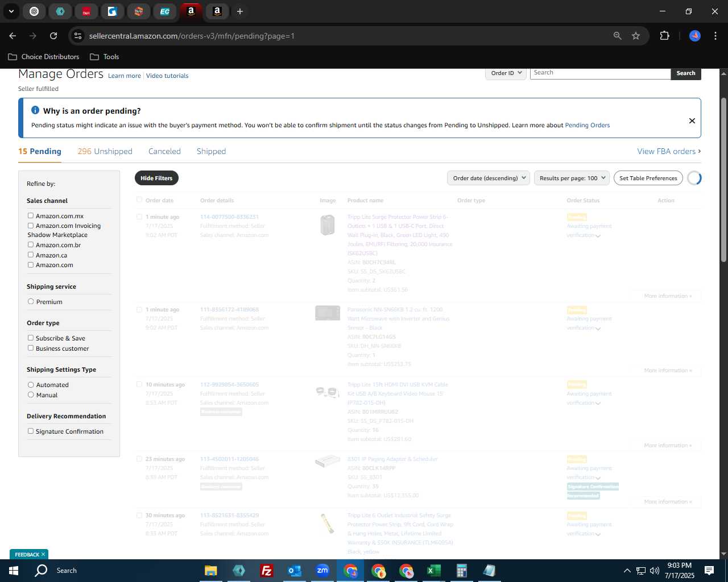Screen dimensions: 728x582
Task: Open Calculator from the taskbar
Action: point(461,571)
